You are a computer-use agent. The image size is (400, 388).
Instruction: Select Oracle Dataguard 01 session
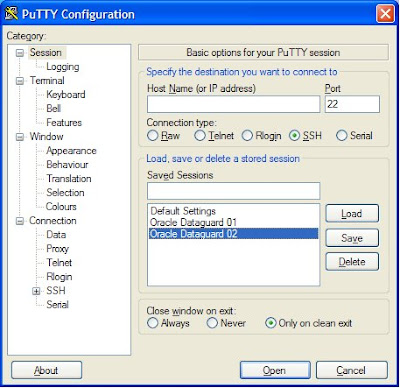click(233, 222)
